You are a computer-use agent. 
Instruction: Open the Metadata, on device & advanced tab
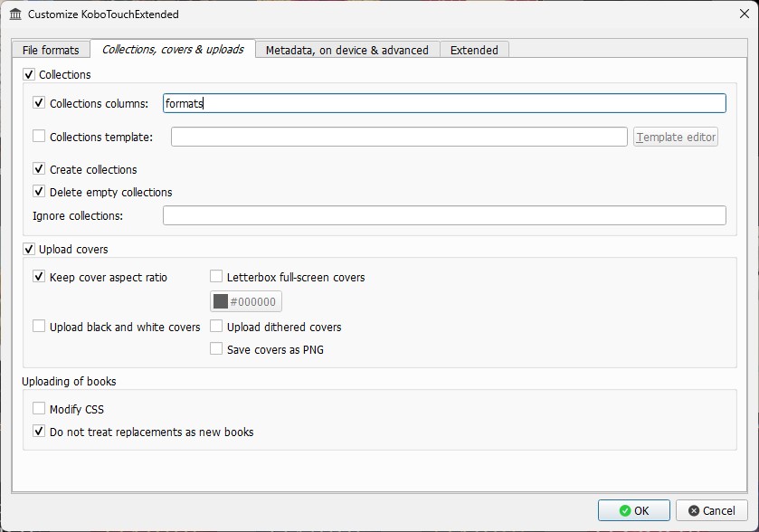347,51
